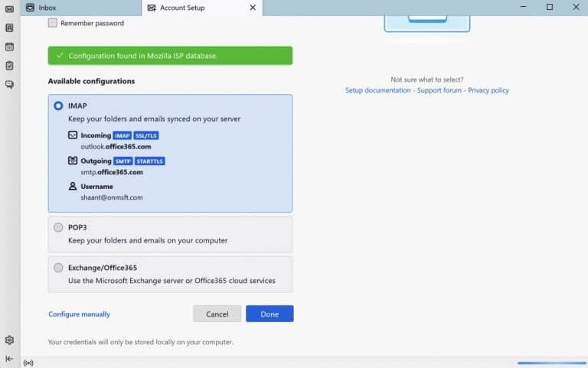Click the online status indicator icon
Viewport: 588px width, 368px height.
[28, 363]
